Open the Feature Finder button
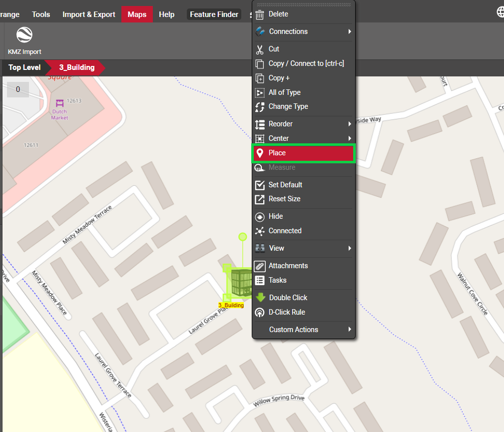This screenshot has width=504, height=432. pyautogui.click(x=214, y=14)
